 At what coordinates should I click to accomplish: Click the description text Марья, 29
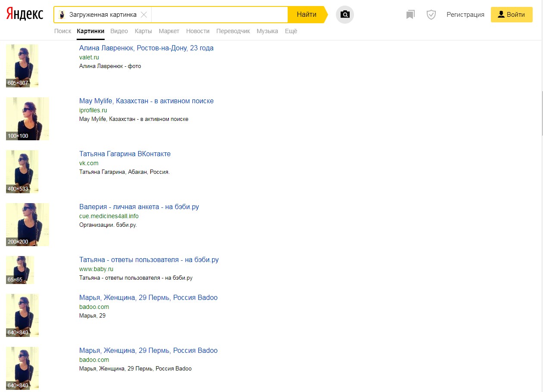[92, 316]
